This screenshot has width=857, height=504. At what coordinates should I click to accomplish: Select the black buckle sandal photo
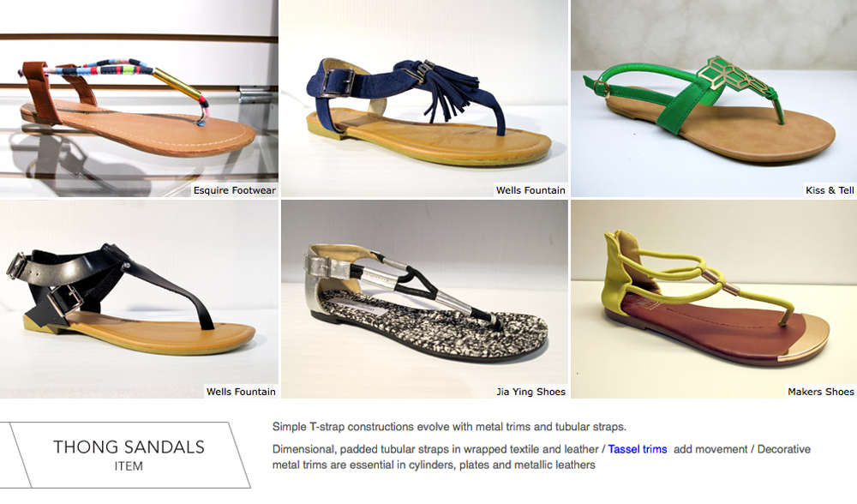[139, 299]
